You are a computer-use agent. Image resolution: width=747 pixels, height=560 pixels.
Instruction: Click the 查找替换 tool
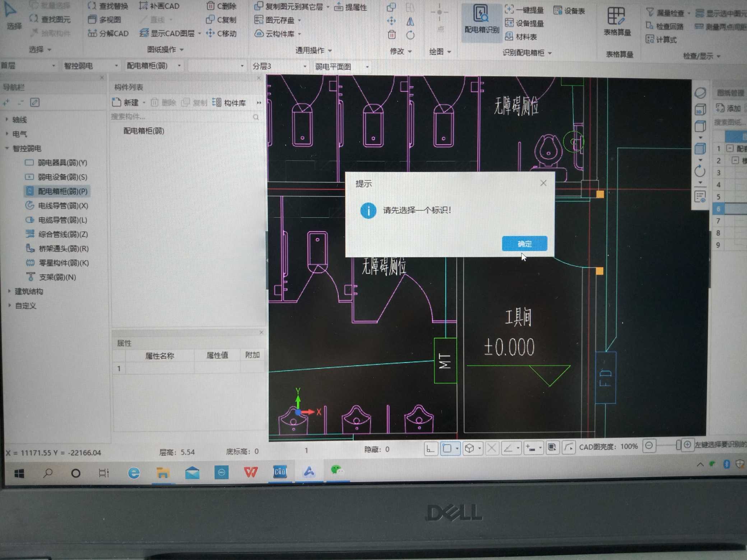pyautogui.click(x=108, y=6)
